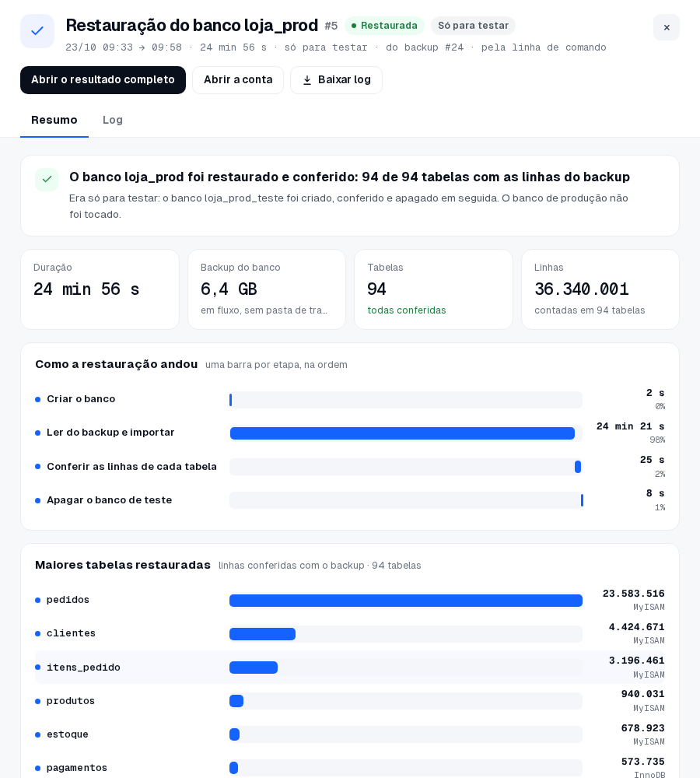Click the green Restaurada status badge
This screenshot has width=700, height=778.
(384, 26)
